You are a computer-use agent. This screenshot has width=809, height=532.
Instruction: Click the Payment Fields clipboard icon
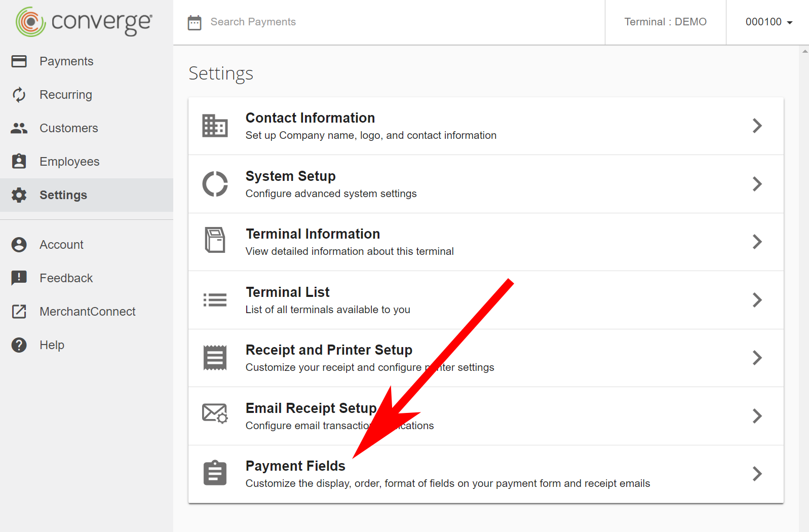click(x=215, y=473)
